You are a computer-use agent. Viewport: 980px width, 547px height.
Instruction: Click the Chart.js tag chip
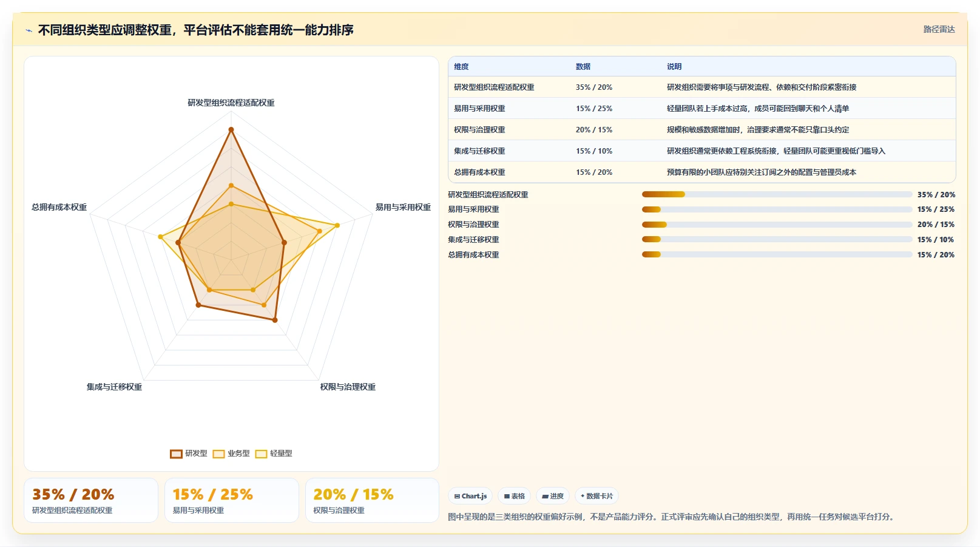[x=470, y=496]
